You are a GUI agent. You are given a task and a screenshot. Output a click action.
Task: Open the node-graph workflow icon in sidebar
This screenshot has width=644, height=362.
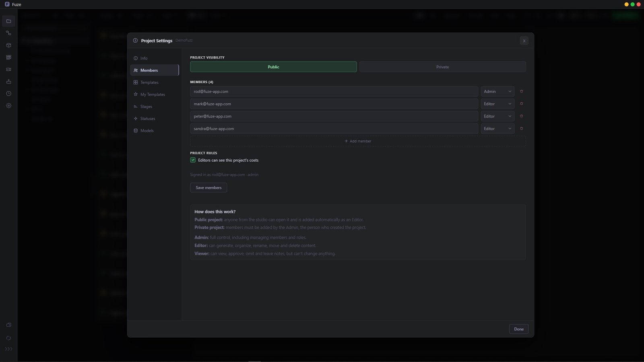[x=8, y=33]
